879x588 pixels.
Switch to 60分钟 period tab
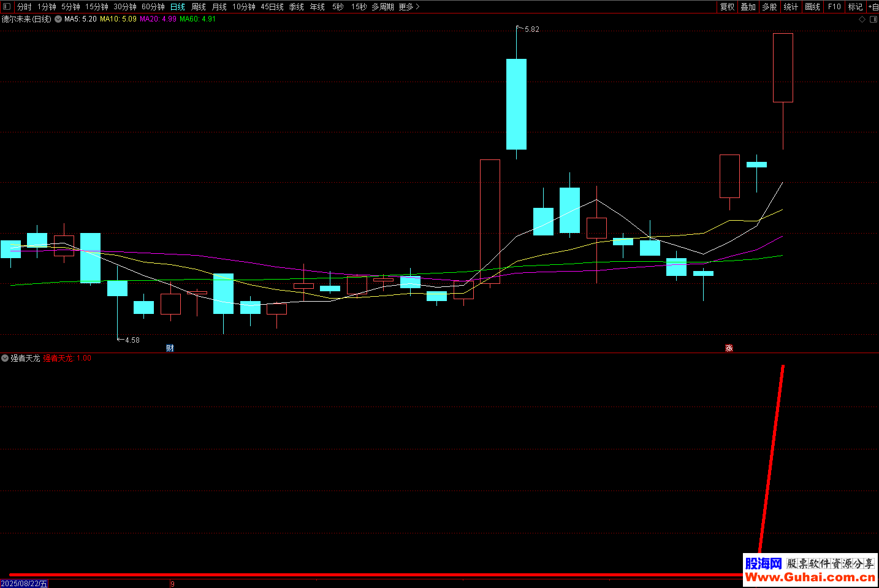pos(153,7)
